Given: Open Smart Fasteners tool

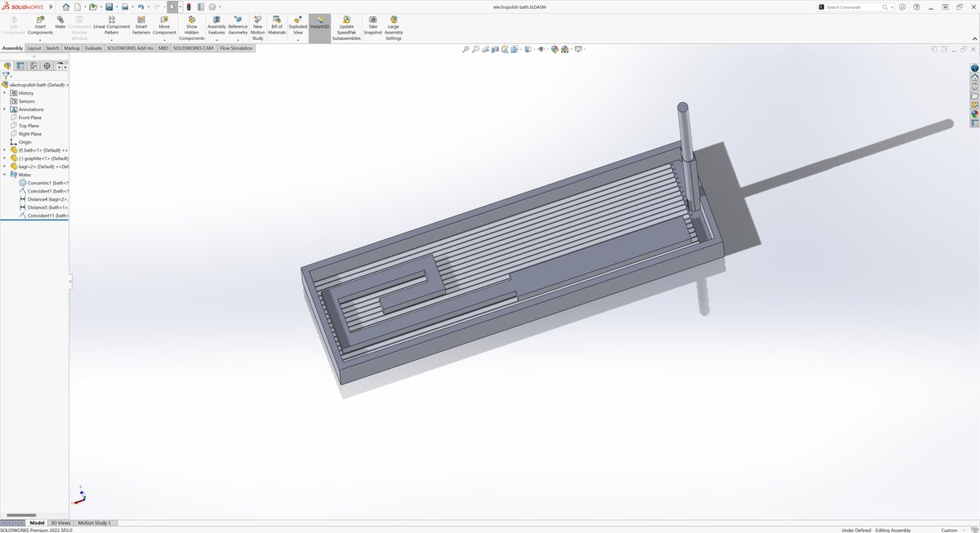Looking at the screenshot, I should [141, 23].
